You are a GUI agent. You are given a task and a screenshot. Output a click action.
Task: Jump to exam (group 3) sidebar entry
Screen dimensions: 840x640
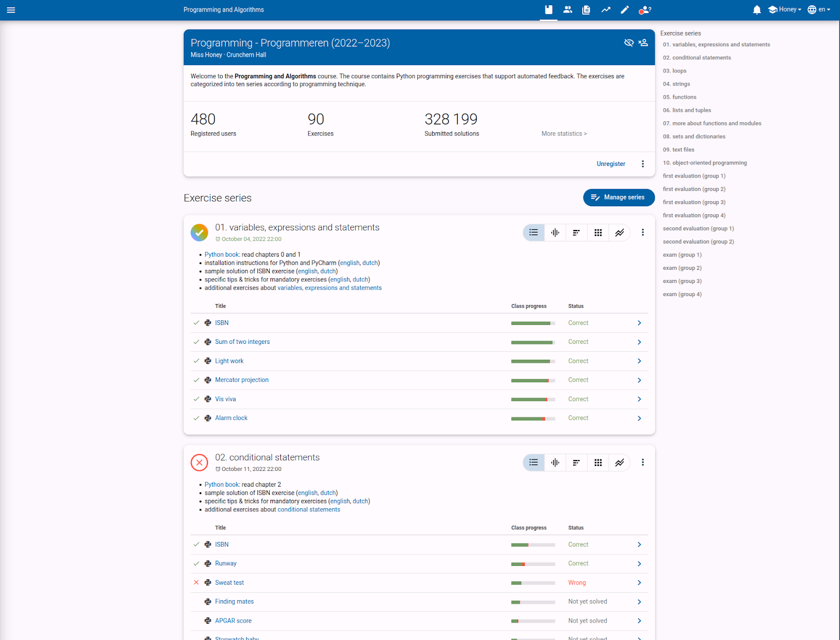point(682,281)
